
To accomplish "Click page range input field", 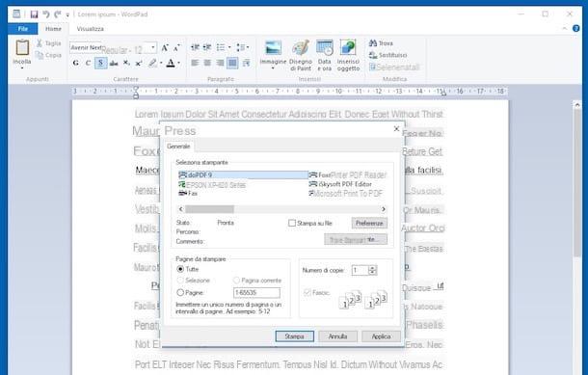I will (256, 292).
